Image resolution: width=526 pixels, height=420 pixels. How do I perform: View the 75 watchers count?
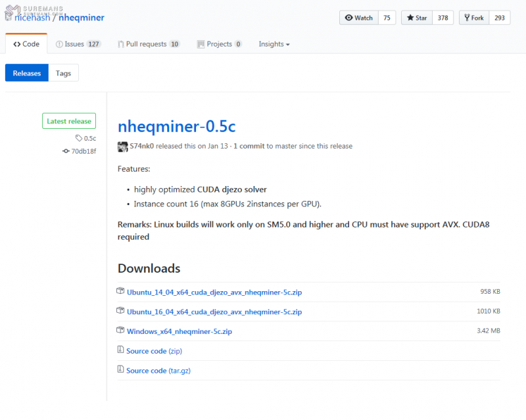(x=387, y=18)
